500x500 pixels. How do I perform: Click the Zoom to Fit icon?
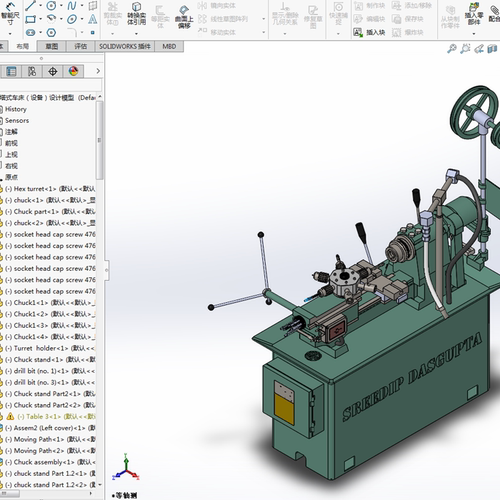(452, 49)
